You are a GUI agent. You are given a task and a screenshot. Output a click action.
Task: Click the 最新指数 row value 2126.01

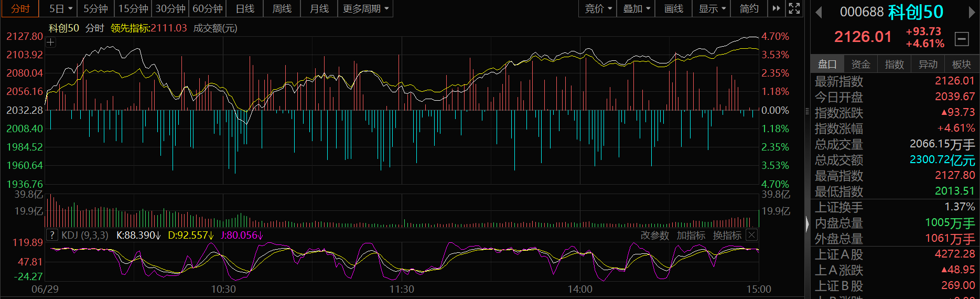[x=955, y=81]
